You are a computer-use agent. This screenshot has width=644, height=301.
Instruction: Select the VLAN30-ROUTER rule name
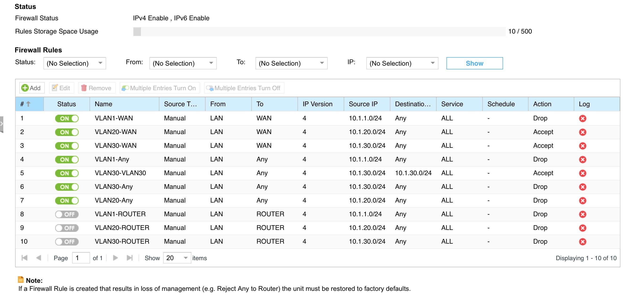tap(122, 242)
